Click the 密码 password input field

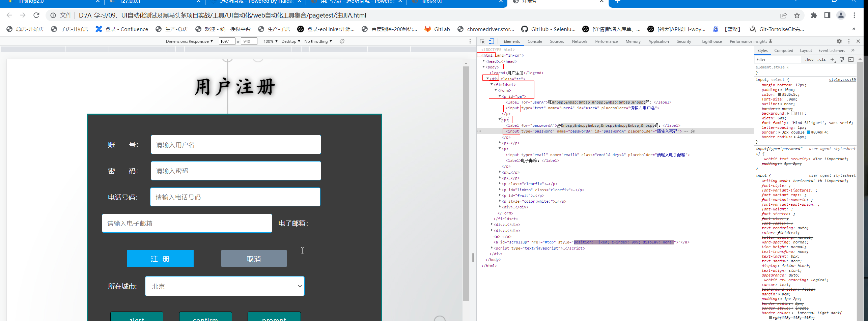(x=236, y=171)
